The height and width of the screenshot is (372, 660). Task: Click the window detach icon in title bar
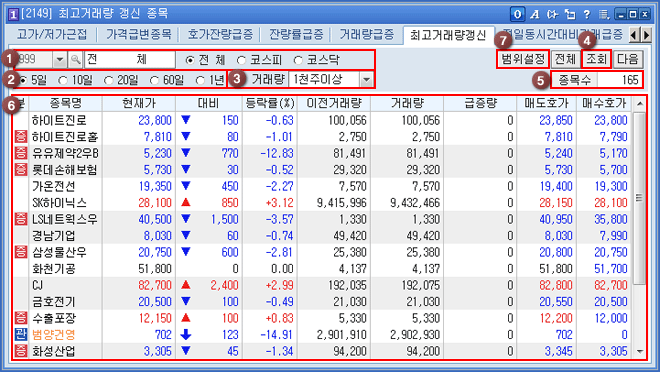tap(570, 15)
